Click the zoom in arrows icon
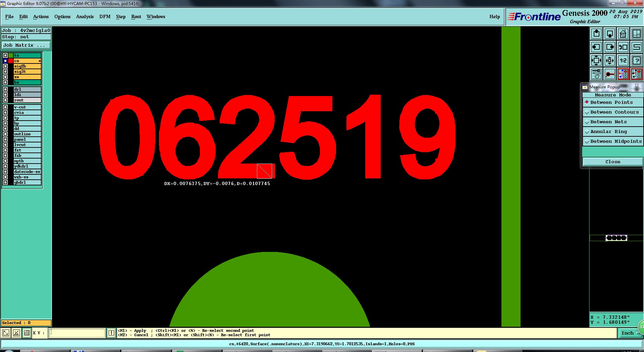Screen dimensions: 644x352 point(596,60)
